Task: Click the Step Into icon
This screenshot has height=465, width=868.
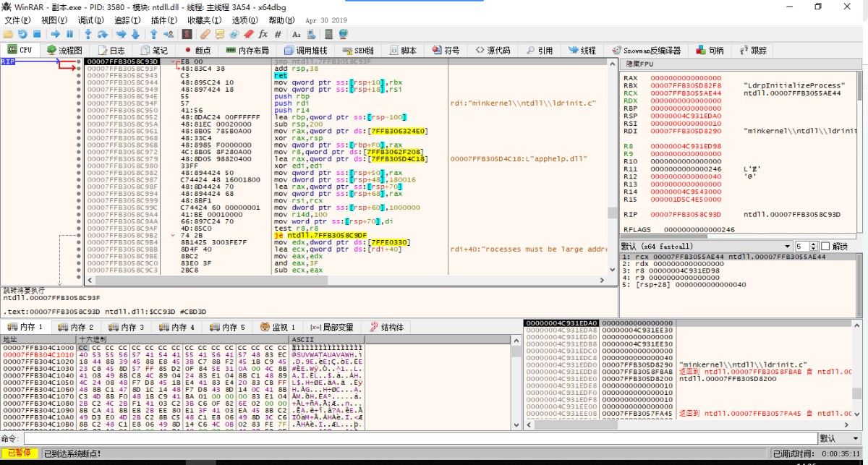Action: [88, 34]
